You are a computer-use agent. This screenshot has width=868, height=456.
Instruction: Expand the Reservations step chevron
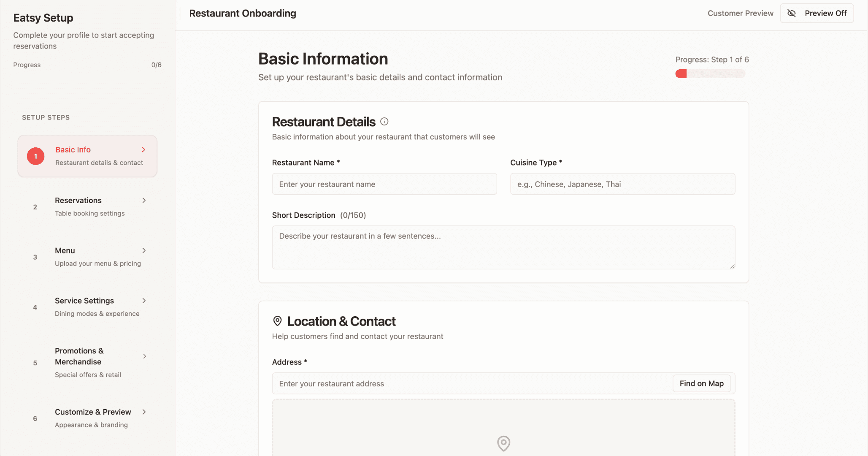coord(144,201)
